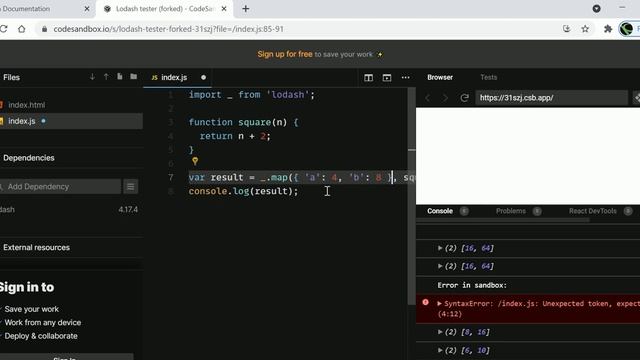Follow the Sign up for free link

pyautogui.click(x=284, y=54)
